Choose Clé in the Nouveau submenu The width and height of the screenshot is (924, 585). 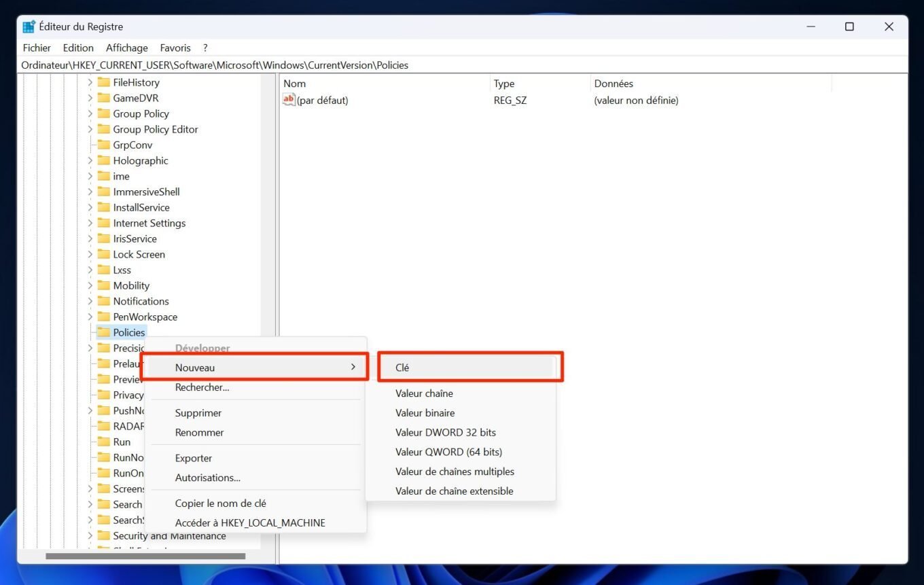coord(467,367)
